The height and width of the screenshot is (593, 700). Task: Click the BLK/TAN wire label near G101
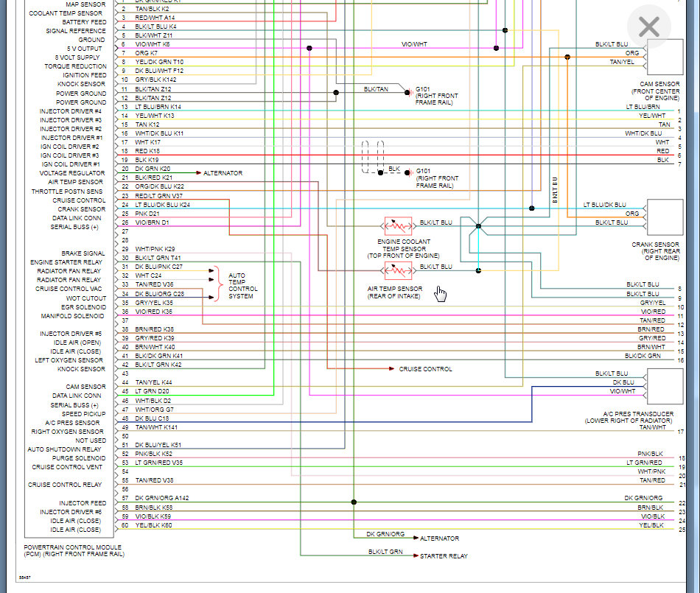376,89
